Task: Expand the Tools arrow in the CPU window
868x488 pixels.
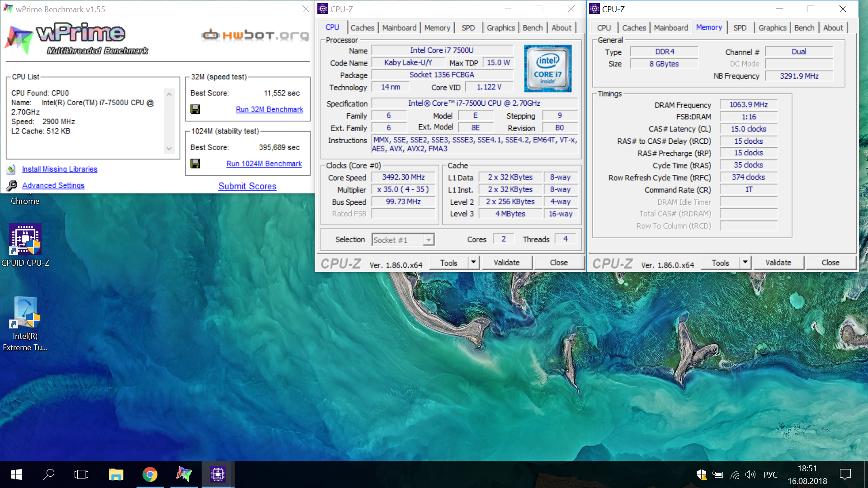Action: 473,263
